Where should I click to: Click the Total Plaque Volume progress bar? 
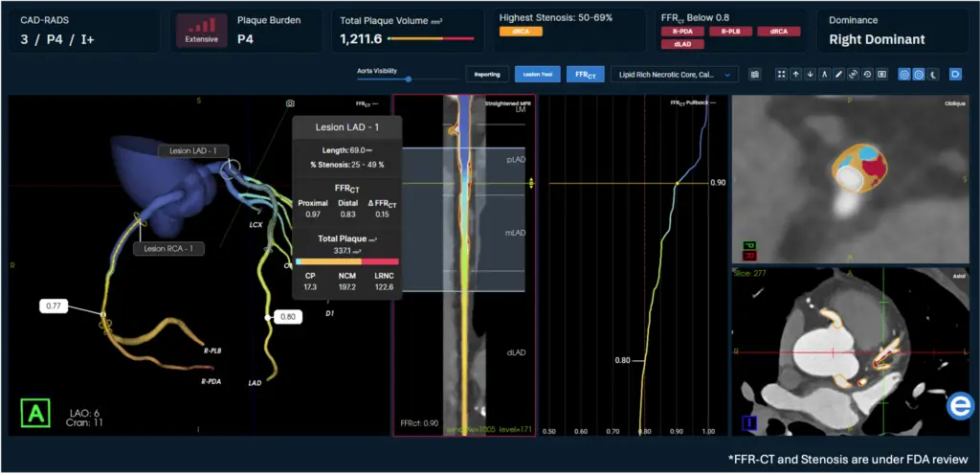[x=432, y=38]
